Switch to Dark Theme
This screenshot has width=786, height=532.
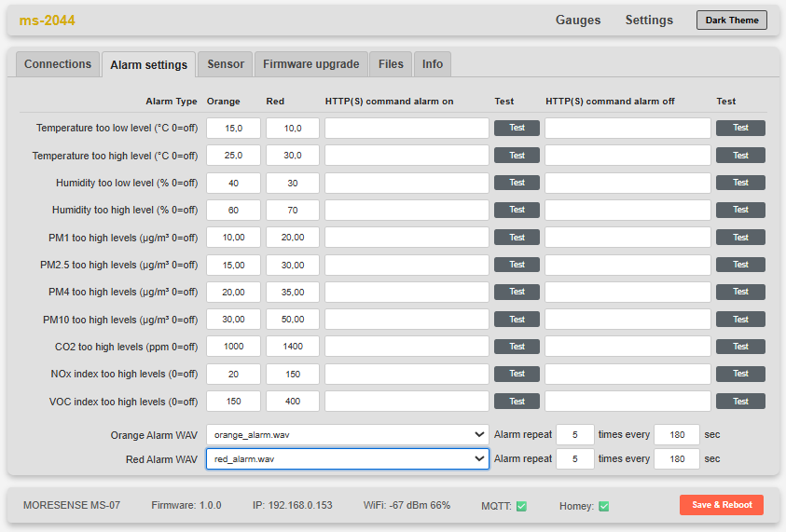[731, 20]
